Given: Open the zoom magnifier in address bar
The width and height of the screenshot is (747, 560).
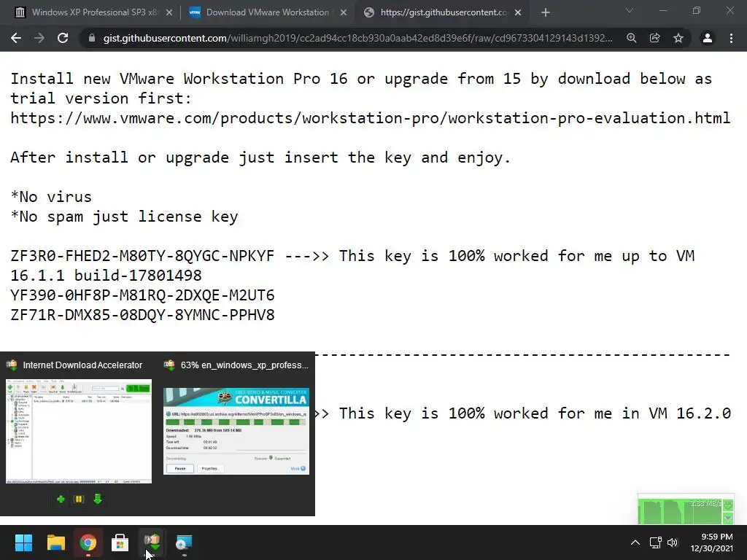Looking at the screenshot, I should coord(632,38).
